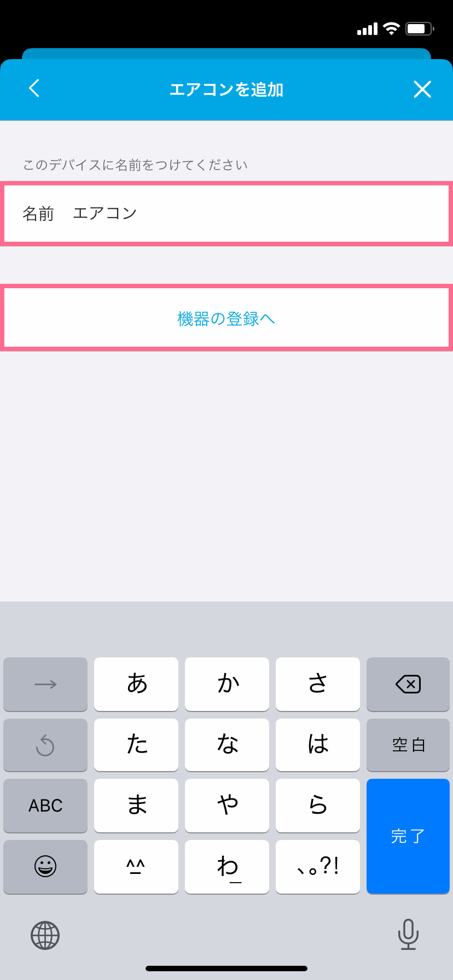The height and width of the screenshot is (980, 453).
Task: Switch keyboard with globe icon
Action: coord(45,935)
